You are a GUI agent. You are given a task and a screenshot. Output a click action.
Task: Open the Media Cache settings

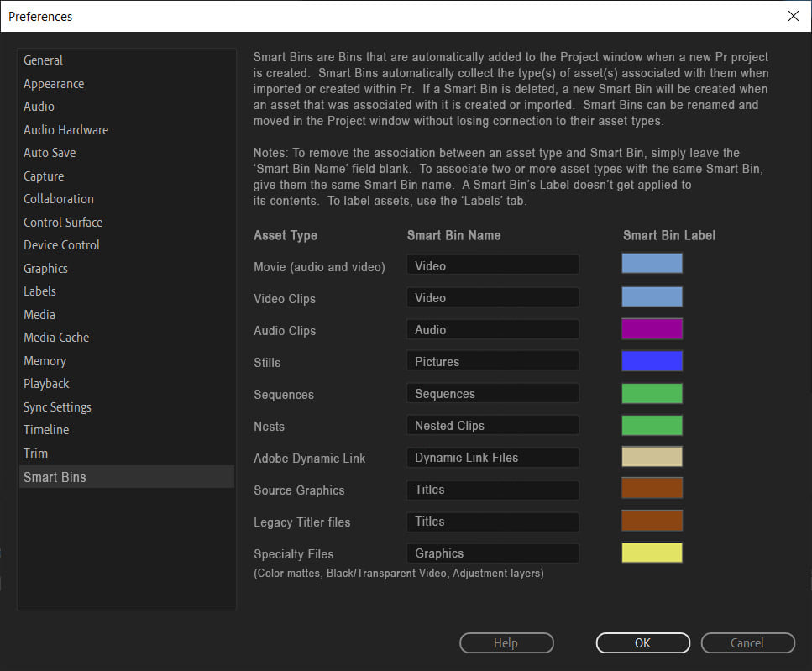56,337
